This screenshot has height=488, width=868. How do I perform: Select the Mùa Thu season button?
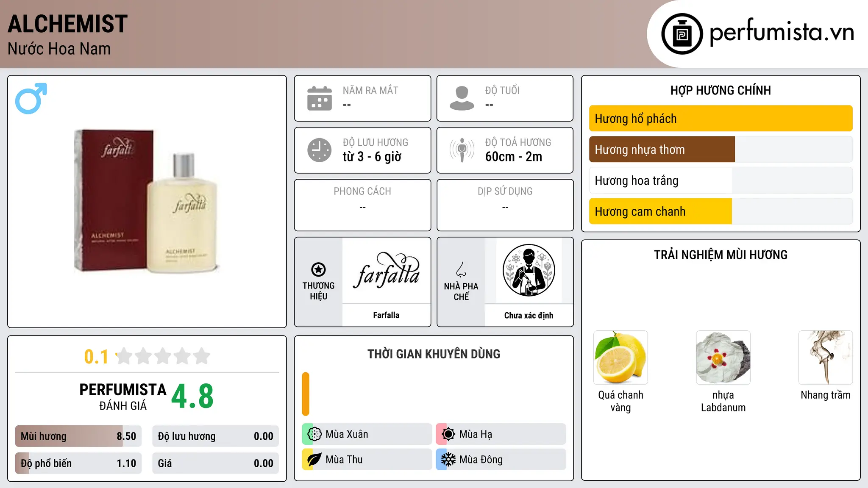pos(367,460)
